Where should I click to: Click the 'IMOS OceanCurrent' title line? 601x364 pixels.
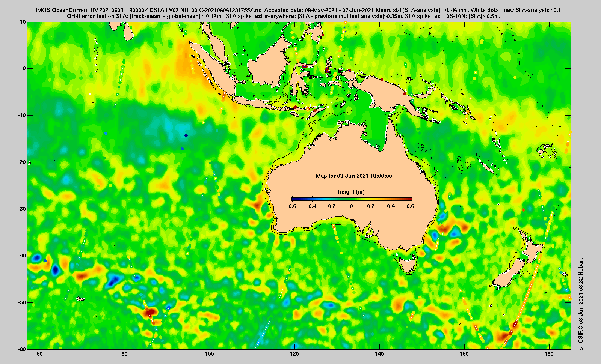(298, 10)
